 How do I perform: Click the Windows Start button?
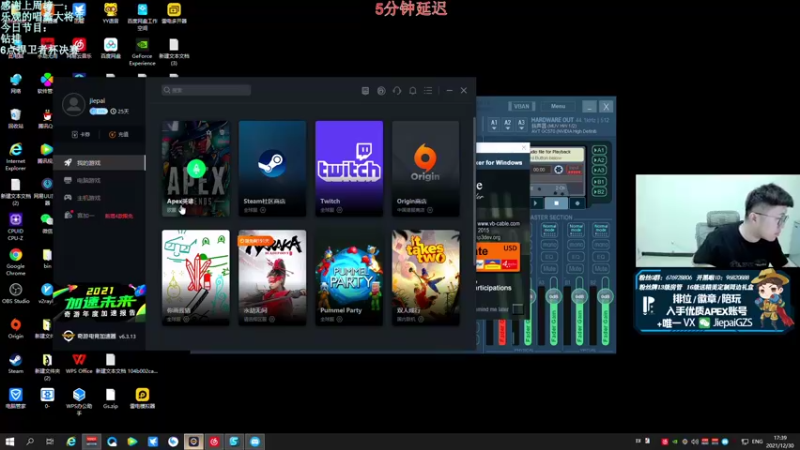(10, 441)
